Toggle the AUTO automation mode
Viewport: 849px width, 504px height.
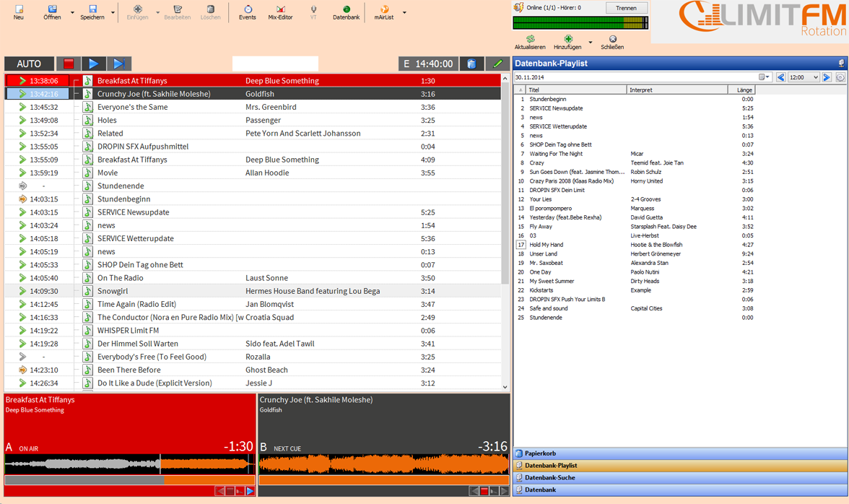tap(29, 64)
